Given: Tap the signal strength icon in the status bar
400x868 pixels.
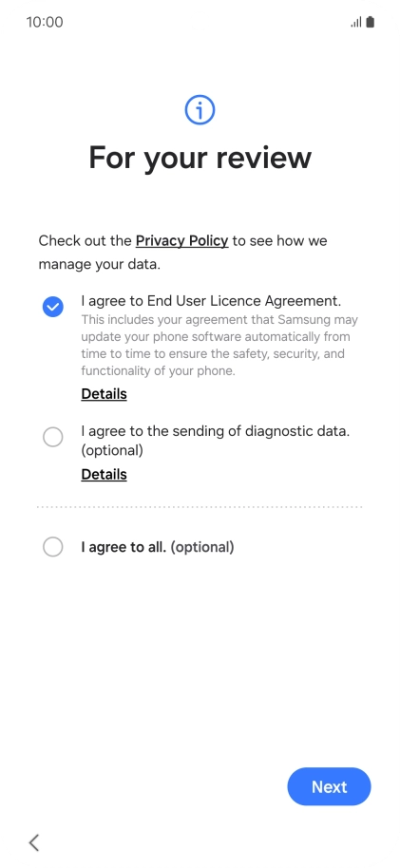Looking at the screenshot, I should point(355,22).
